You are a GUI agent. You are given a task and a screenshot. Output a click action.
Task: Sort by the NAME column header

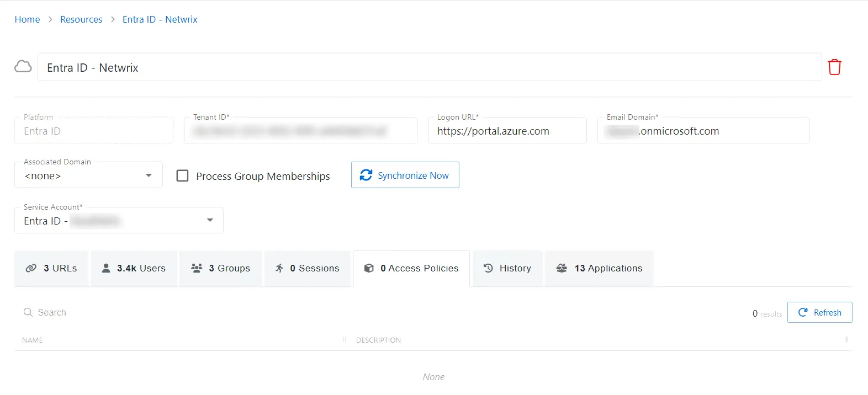pyautogui.click(x=33, y=340)
